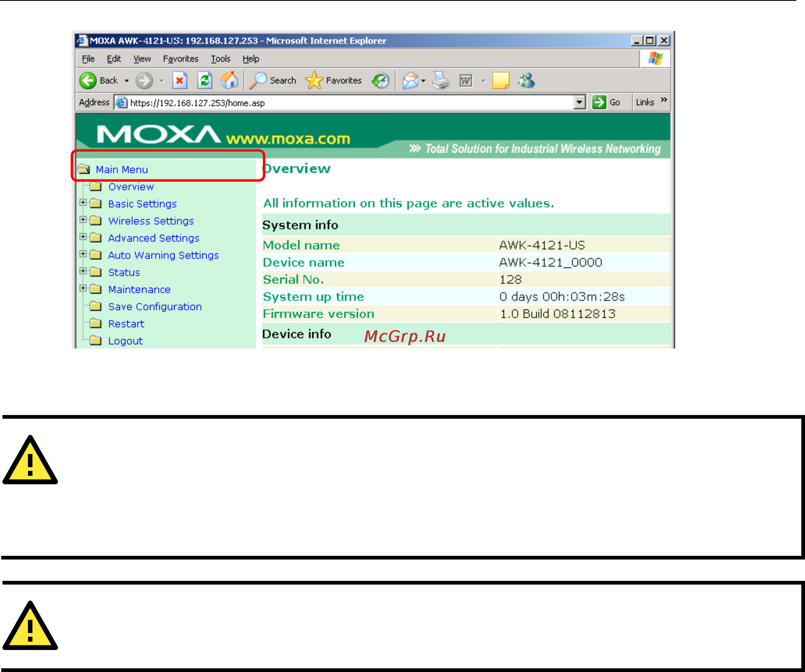Image resolution: width=805 pixels, height=672 pixels.
Task: Open the Edit menu
Action: click(114, 59)
